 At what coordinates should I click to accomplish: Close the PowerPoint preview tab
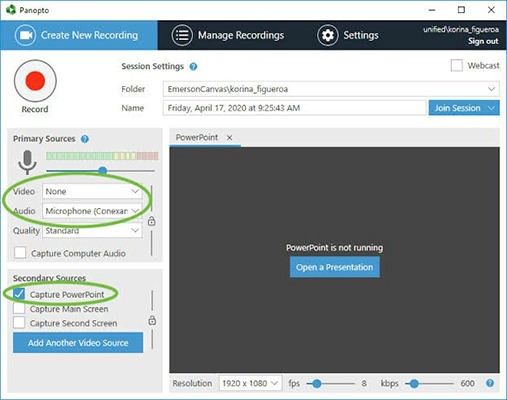click(229, 138)
